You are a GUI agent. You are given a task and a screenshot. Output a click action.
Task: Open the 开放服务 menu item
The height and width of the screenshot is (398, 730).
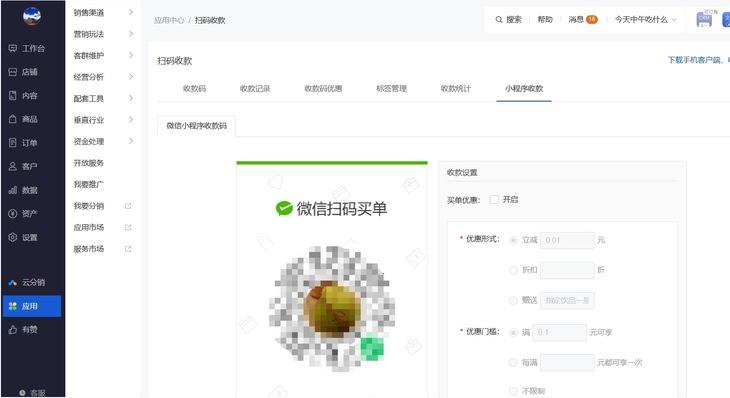(88, 163)
